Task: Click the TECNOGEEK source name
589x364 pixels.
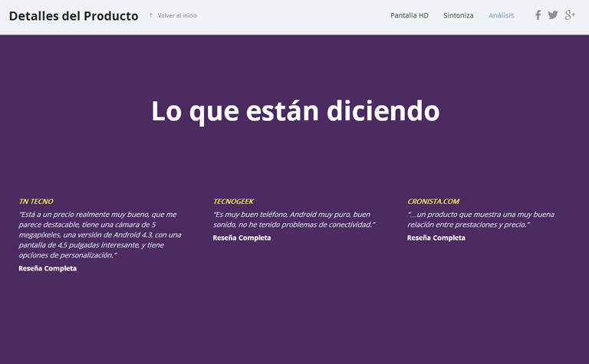Action: 233,202
